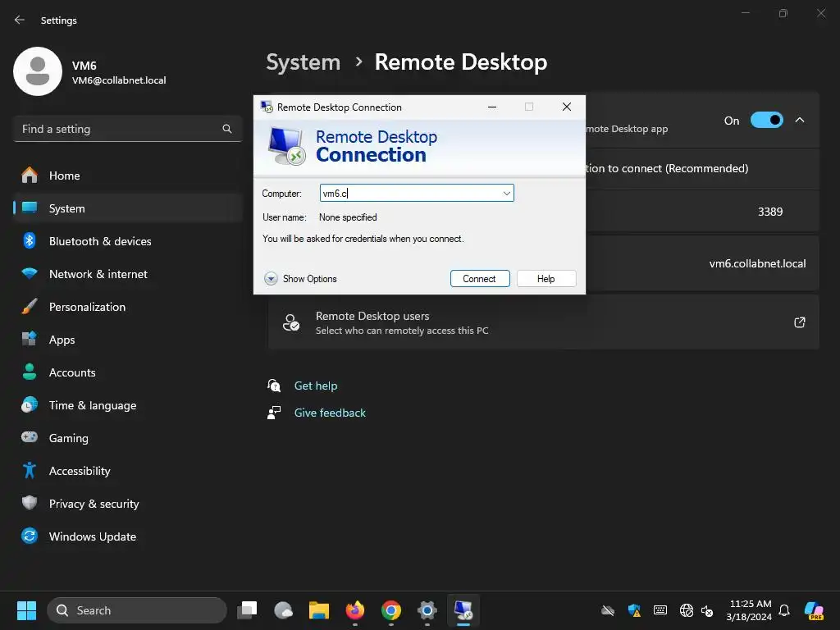Click Remote Desktop Connection taskbar icon

click(463, 610)
